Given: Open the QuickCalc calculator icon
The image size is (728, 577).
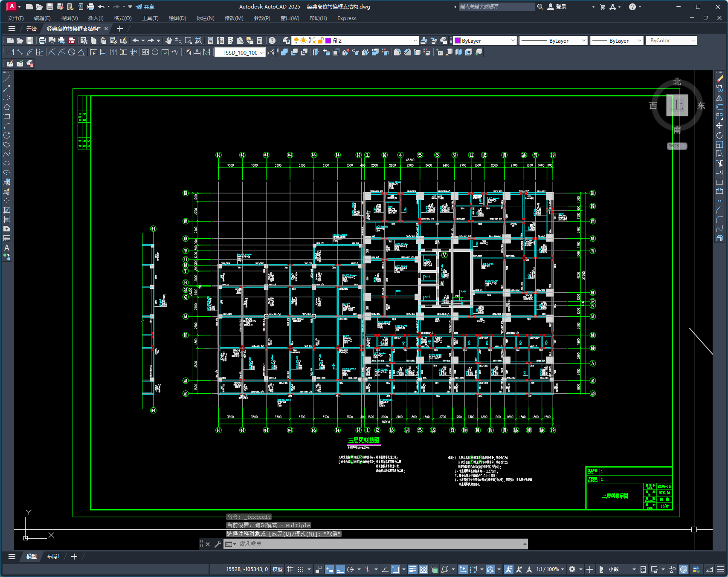Looking at the screenshot, I should (x=260, y=40).
